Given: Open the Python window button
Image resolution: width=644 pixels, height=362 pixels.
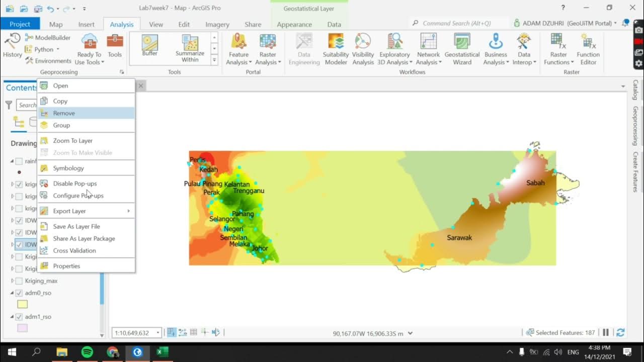Looking at the screenshot, I should pos(42,49).
